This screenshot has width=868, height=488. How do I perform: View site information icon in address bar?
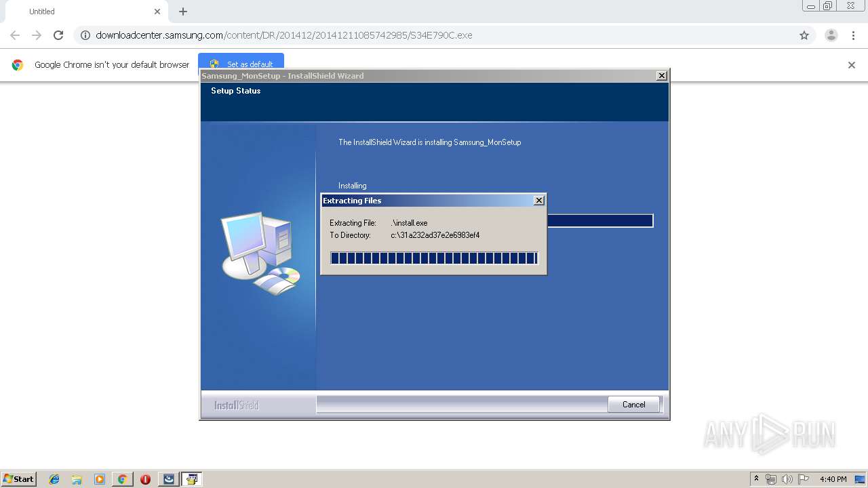[85, 35]
